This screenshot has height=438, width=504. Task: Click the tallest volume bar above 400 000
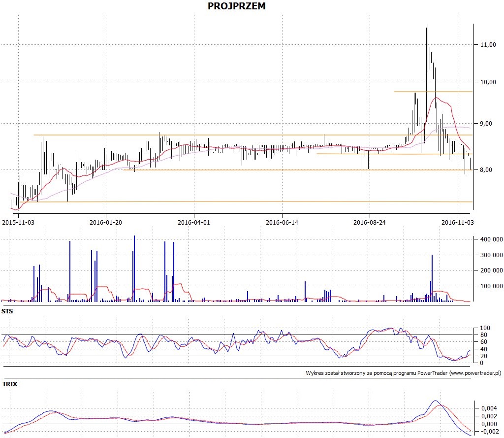point(134,269)
